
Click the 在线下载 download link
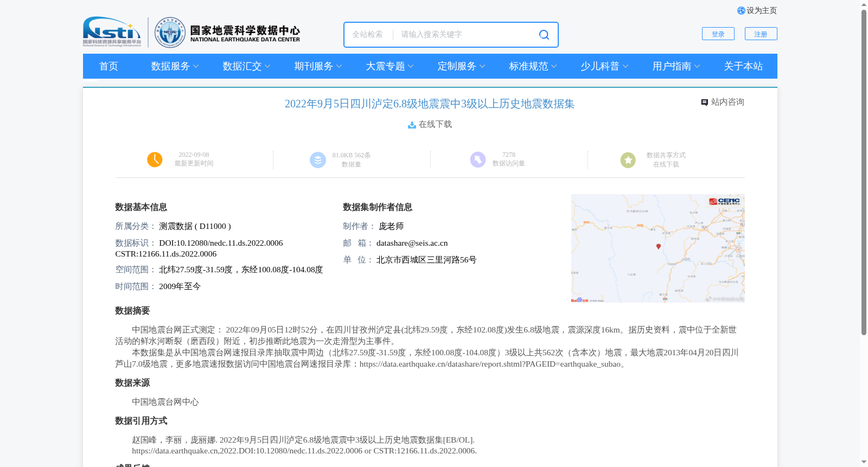click(435, 125)
